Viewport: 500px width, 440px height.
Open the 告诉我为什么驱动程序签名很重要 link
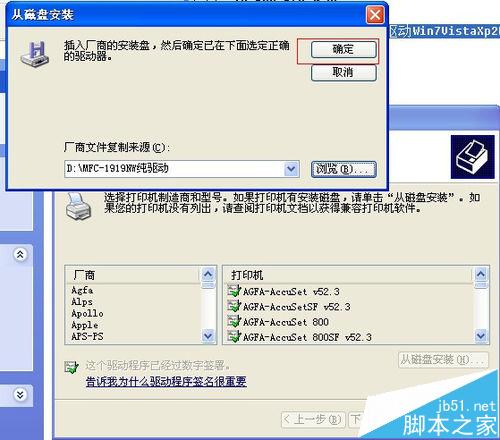coord(166,381)
